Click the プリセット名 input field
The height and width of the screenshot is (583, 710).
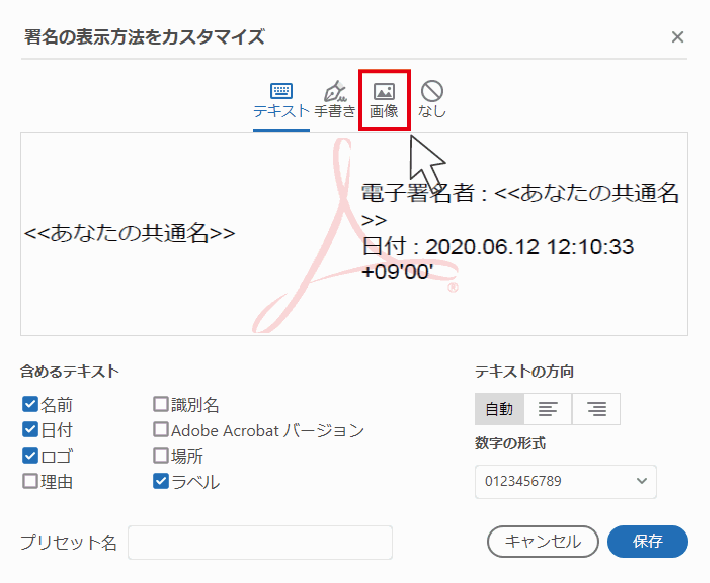tap(260, 542)
